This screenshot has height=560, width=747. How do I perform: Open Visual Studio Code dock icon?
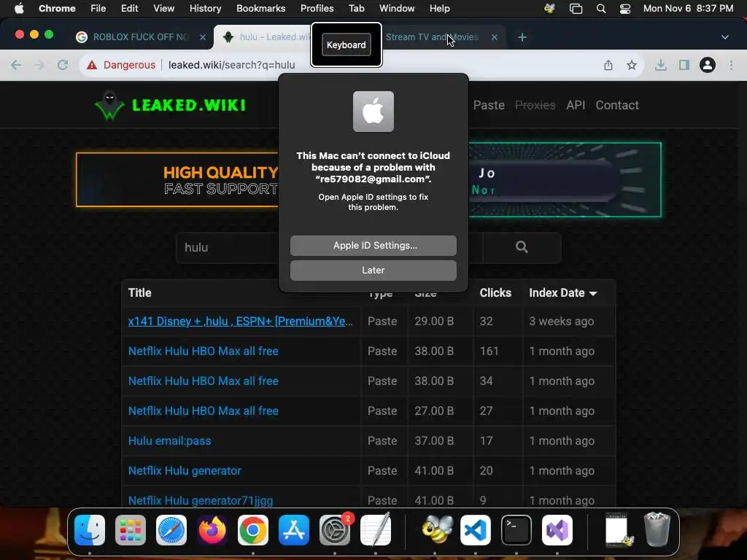476,530
